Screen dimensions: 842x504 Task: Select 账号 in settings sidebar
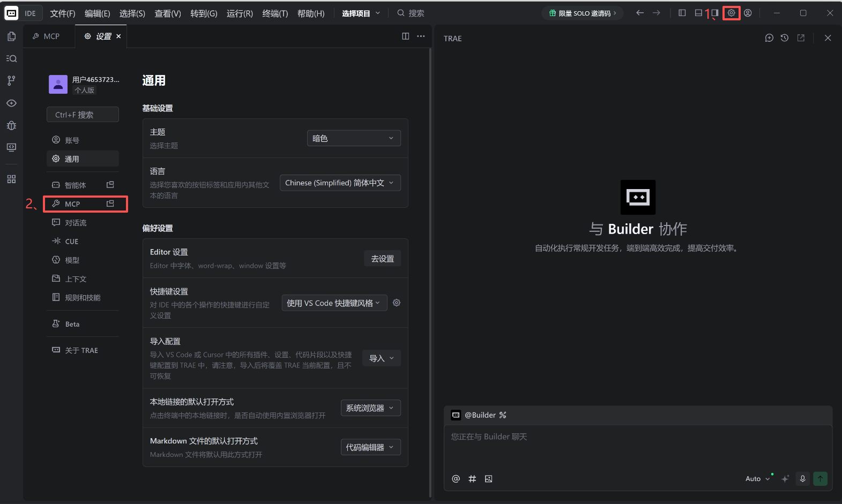[83, 140]
